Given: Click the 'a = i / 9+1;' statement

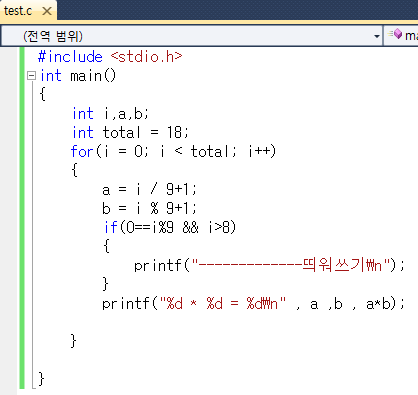Looking at the screenshot, I should [149, 189].
